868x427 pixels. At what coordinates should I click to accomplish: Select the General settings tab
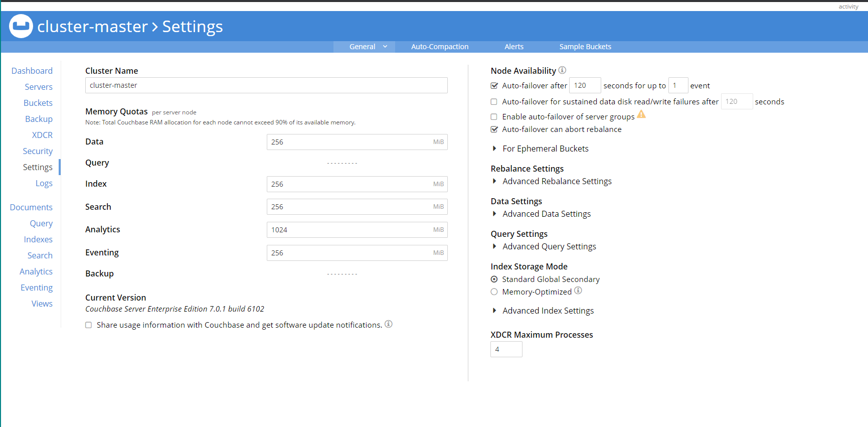[362, 47]
